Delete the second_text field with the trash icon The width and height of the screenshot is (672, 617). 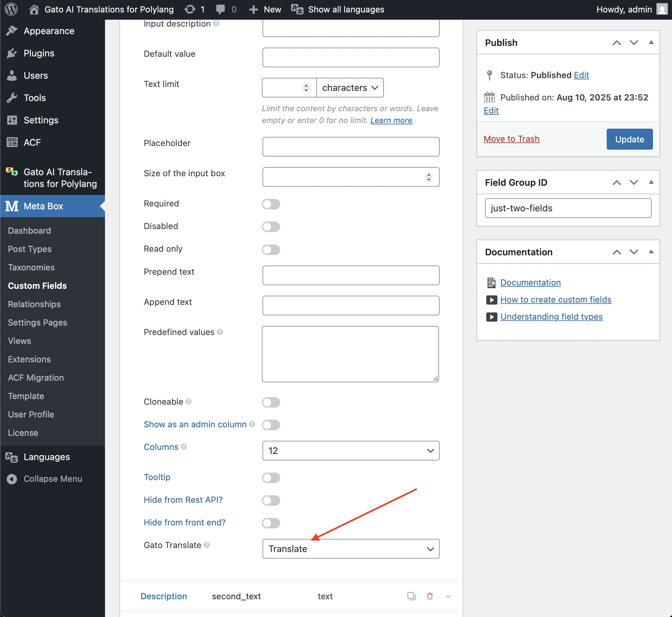pyautogui.click(x=430, y=596)
